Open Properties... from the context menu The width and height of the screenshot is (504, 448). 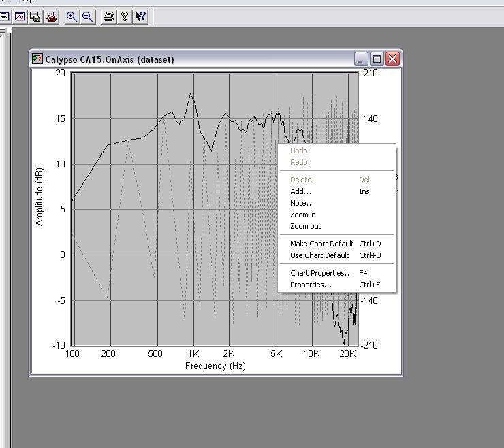click(336, 285)
